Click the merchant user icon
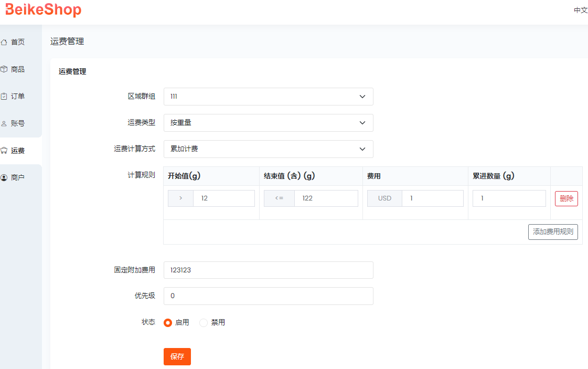588x369 pixels. [4, 178]
